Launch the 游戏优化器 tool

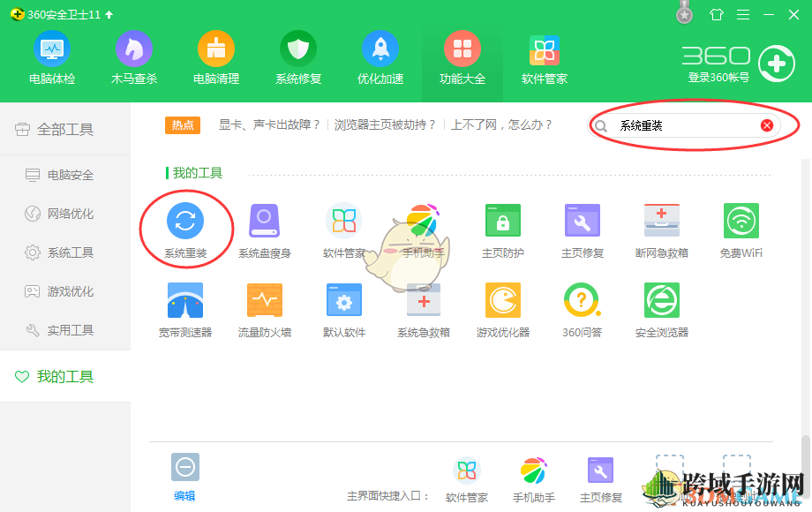pos(503,310)
